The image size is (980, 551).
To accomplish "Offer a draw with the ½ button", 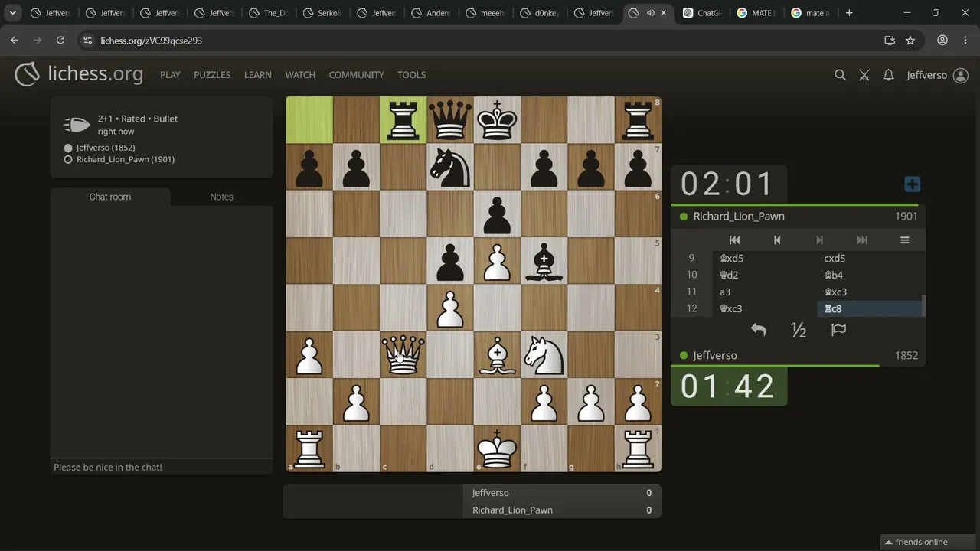I will (x=799, y=330).
